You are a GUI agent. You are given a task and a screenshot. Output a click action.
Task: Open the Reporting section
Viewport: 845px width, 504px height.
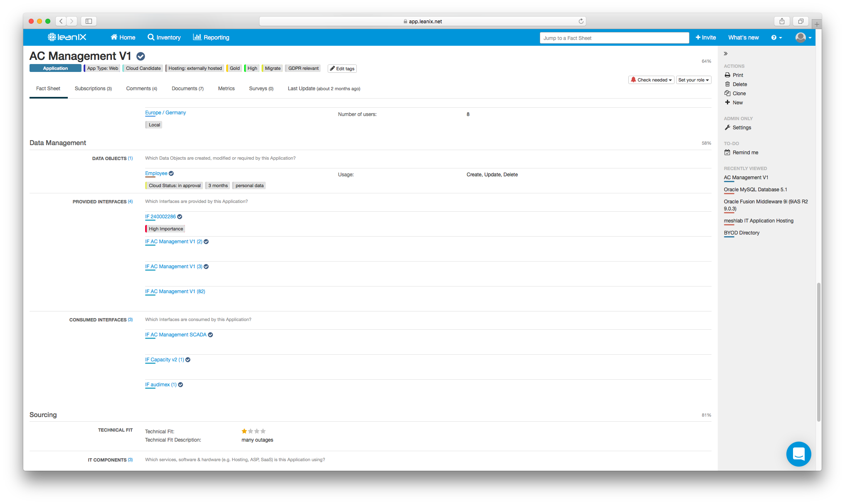[x=211, y=37]
